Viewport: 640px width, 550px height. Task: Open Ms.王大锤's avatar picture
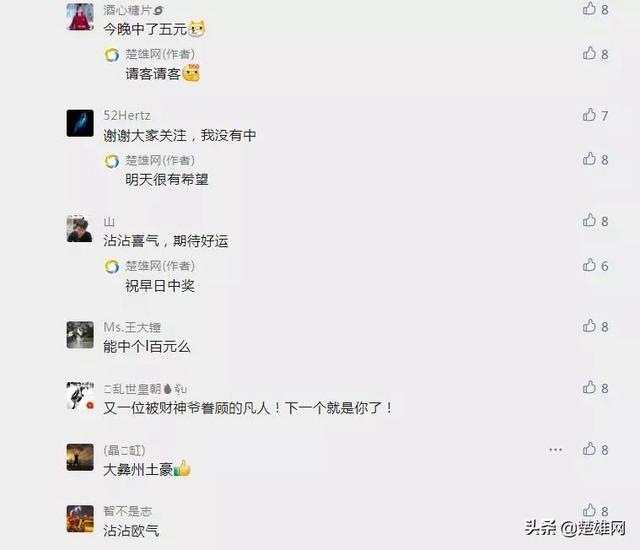point(80,335)
